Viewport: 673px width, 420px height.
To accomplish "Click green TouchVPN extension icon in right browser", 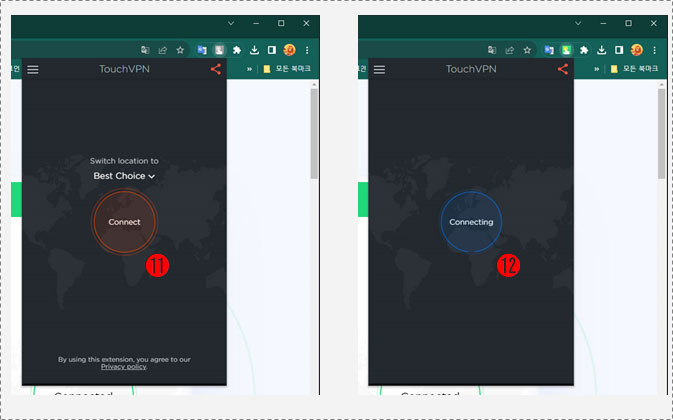I will coord(566,50).
